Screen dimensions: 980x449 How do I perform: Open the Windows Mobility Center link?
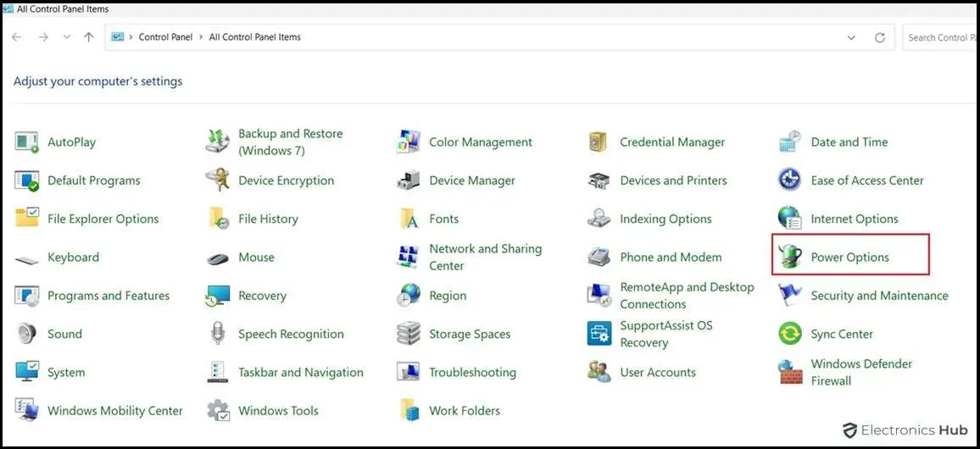click(x=115, y=410)
